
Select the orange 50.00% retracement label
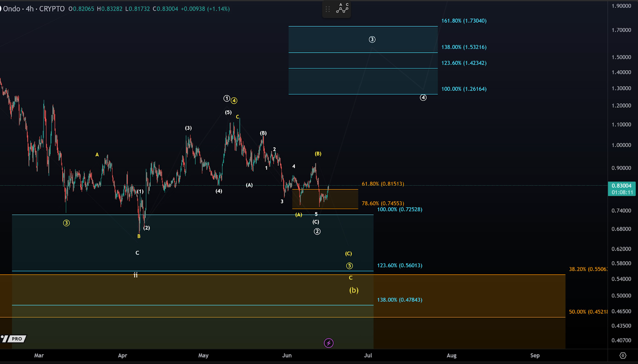[588, 312]
